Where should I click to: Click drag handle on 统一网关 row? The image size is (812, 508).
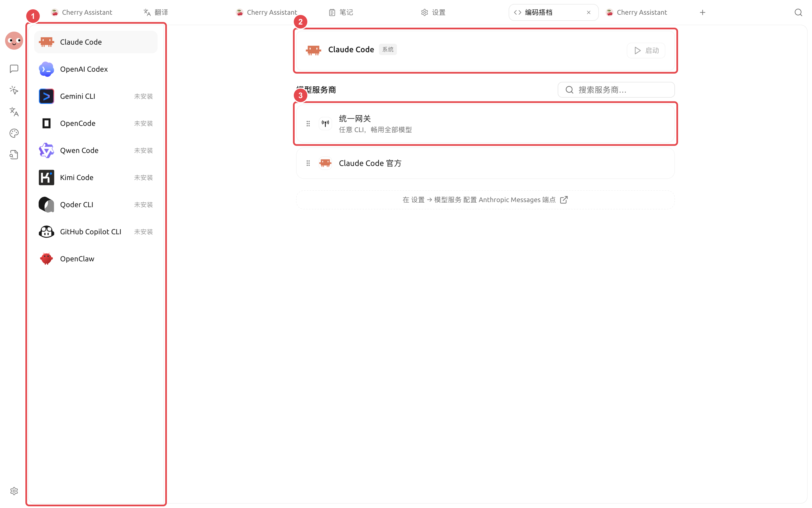click(x=308, y=124)
